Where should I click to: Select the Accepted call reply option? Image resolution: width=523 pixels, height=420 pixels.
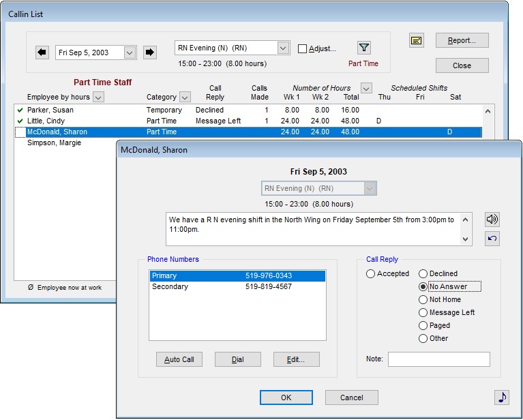coord(370,273)
